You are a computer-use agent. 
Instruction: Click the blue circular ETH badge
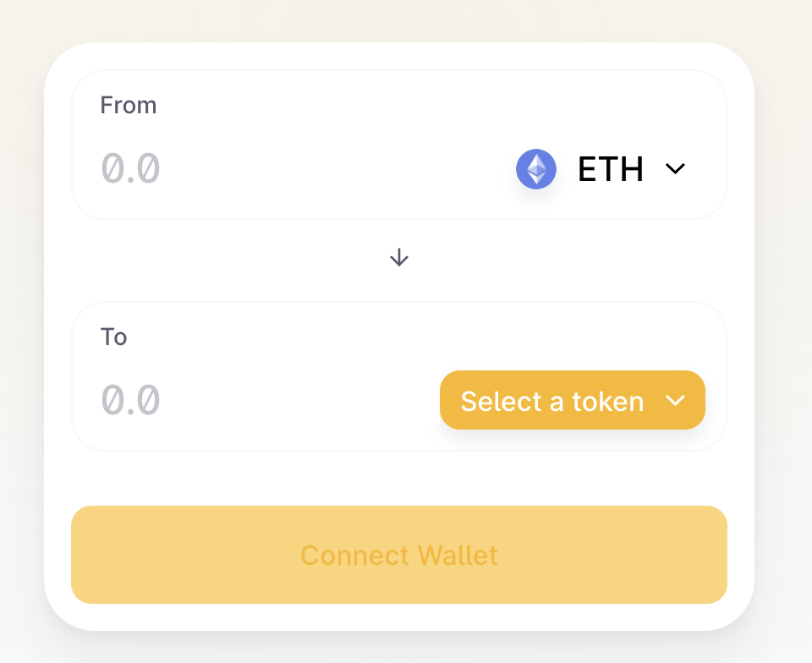click(536, 169)
